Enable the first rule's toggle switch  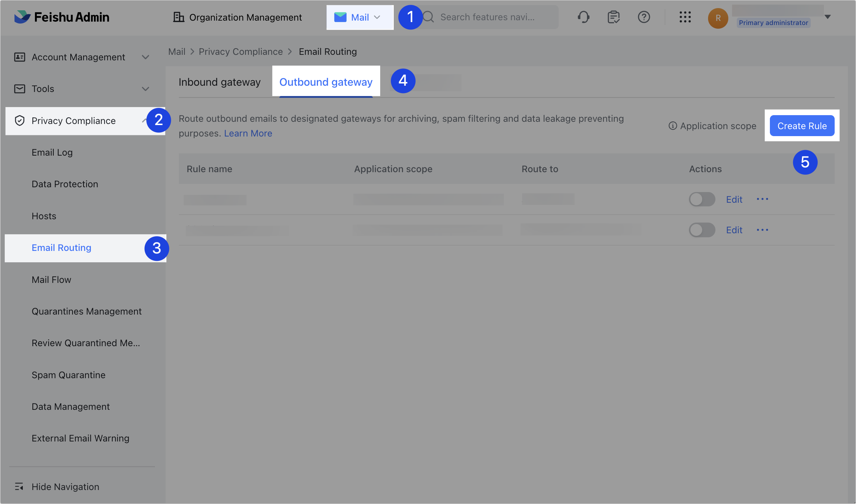(x=701, y=199)
